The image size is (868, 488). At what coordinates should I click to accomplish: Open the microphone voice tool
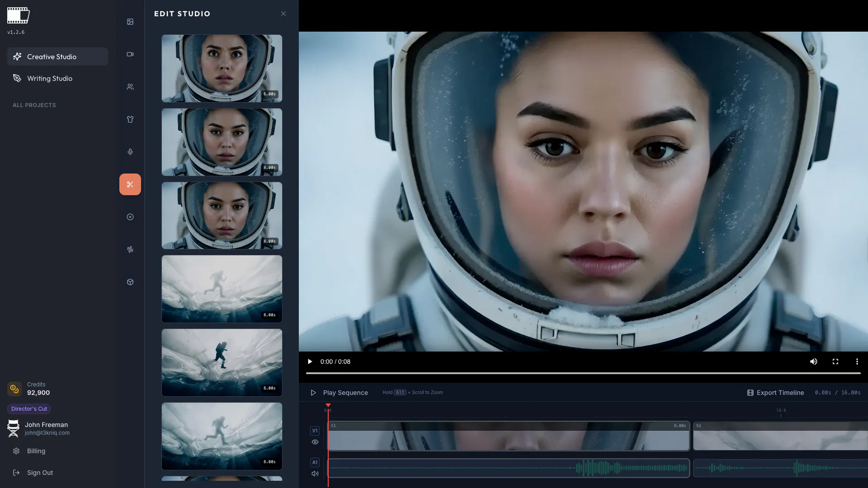point(130,152)
